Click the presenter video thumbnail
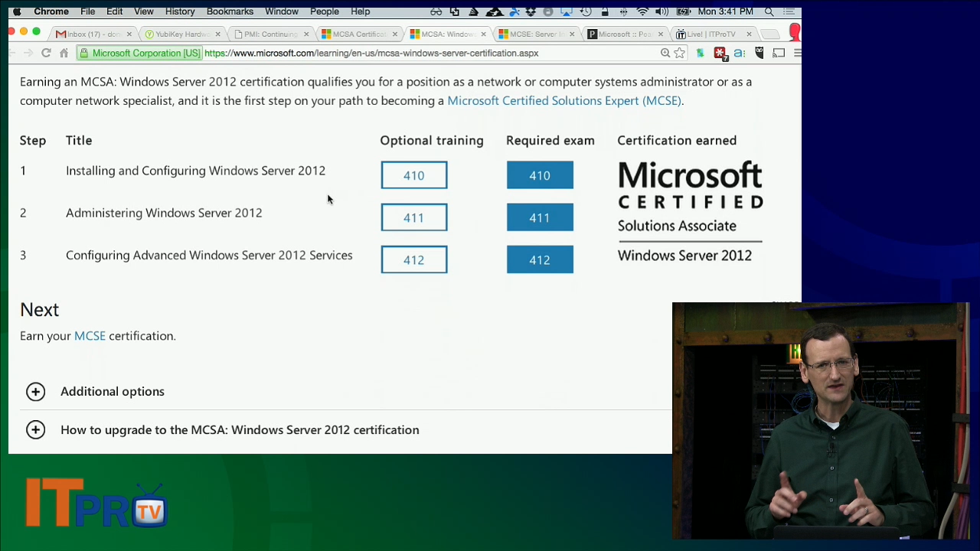The image size is (980, 551). [x=821, y=421]
